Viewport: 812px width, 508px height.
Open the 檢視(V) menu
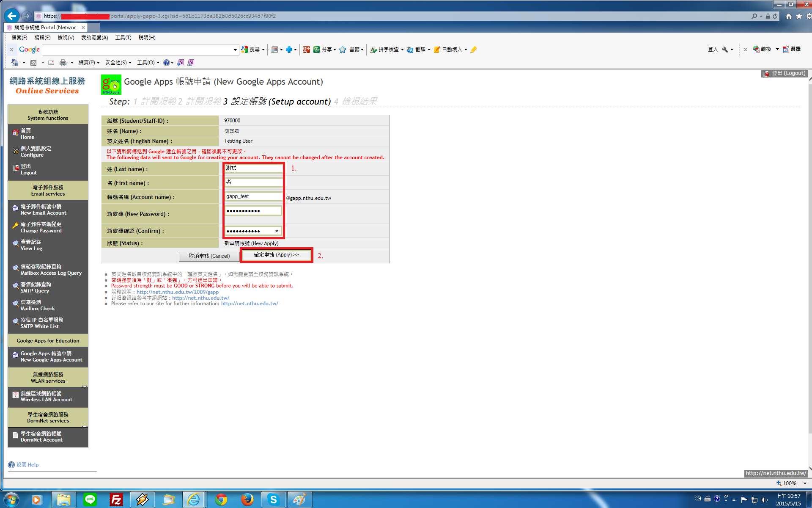[x=66, y=38]
